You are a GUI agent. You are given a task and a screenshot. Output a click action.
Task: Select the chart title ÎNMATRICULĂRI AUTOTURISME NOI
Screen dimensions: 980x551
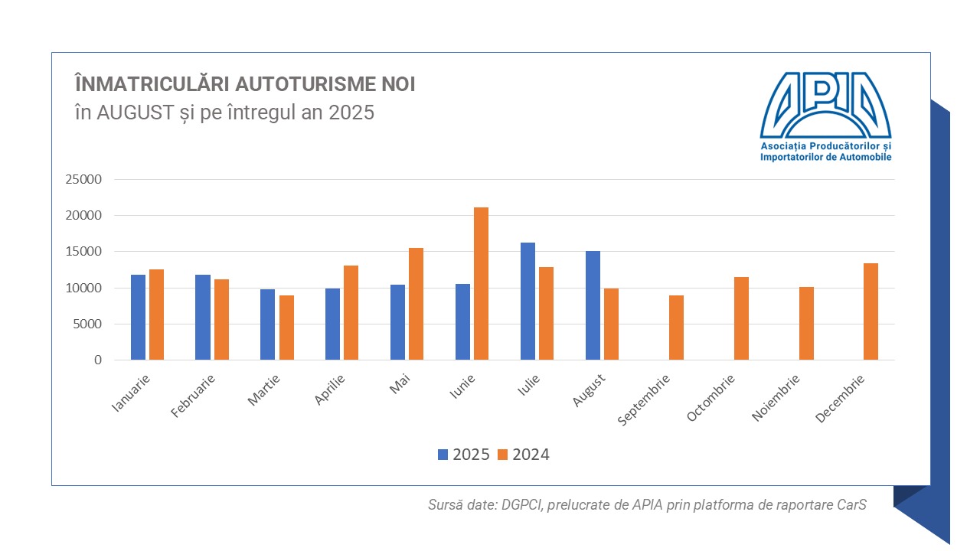244,84
